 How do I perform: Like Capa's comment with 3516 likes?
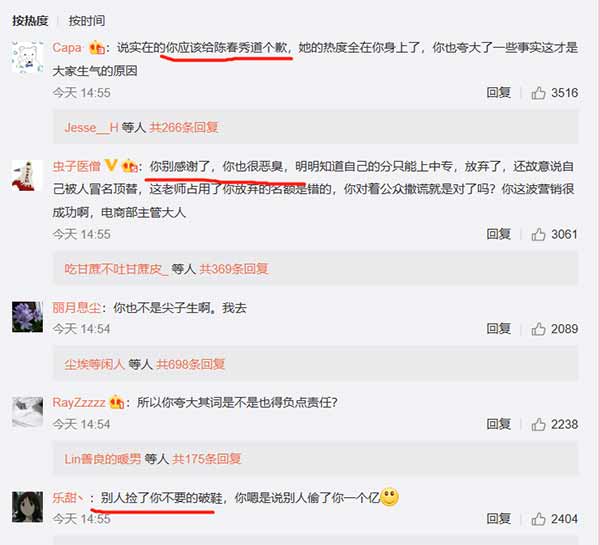538,93
